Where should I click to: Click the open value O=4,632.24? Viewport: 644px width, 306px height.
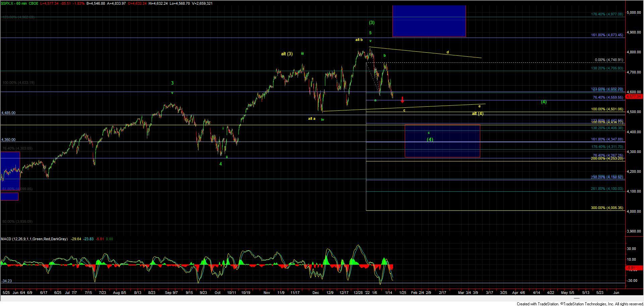[x=138, y=3]
